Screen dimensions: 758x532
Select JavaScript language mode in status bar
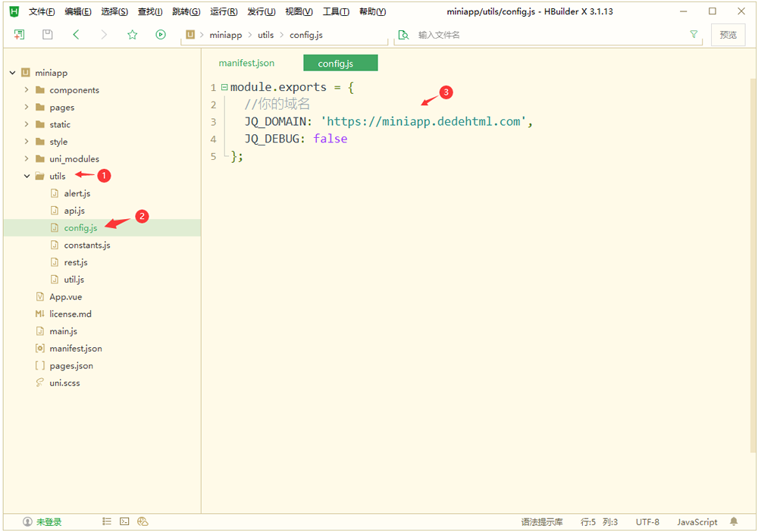(697, 522)
